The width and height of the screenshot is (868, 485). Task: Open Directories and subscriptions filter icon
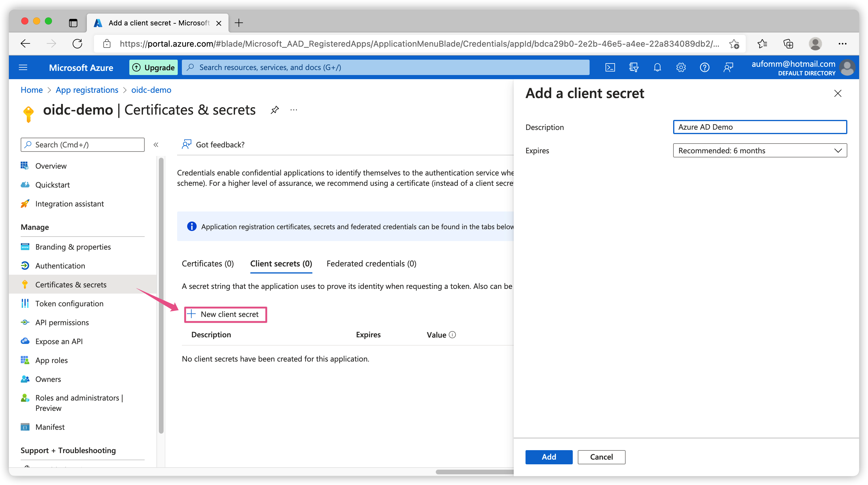point(634,67)
